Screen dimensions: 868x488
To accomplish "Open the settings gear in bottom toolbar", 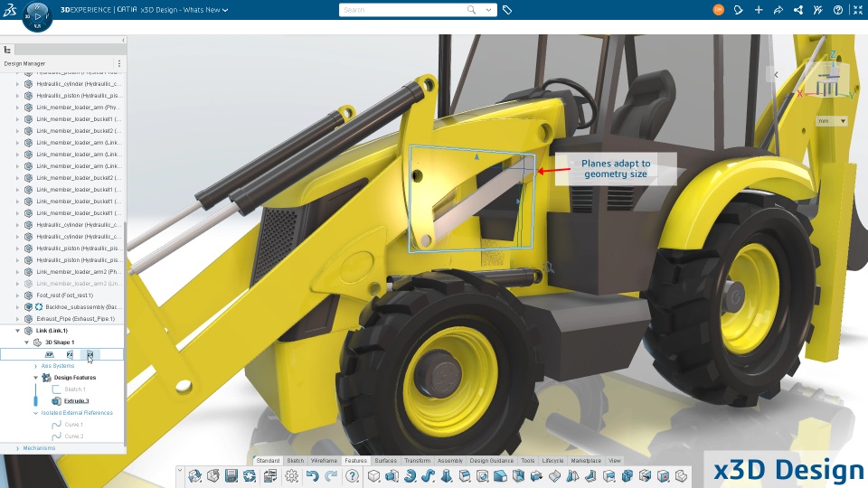I will click(292, 476).
